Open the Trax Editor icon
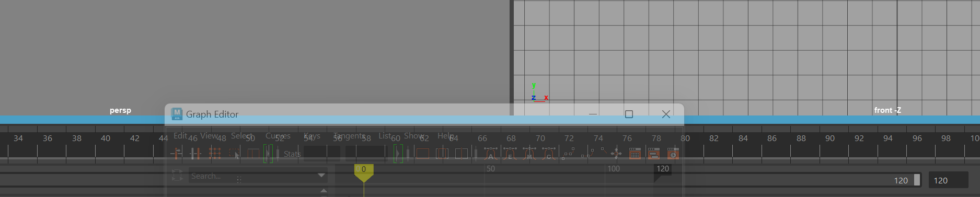The width and height of the screenshot is (980, 197). point(654,153)
